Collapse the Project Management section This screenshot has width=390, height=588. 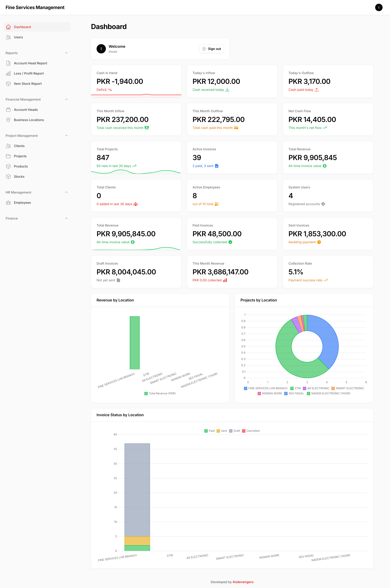pos(66,136)
